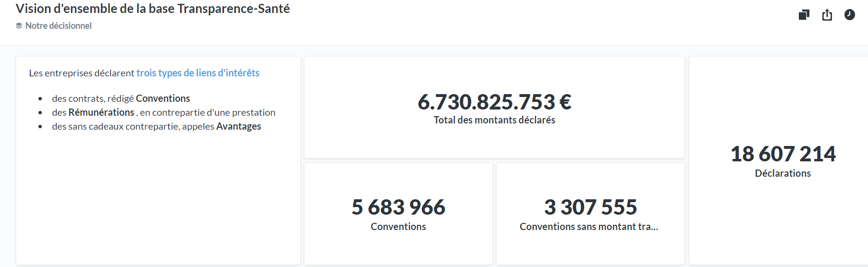
Task: Click the Déclarations card label
Action: click(x=782, y=173)
